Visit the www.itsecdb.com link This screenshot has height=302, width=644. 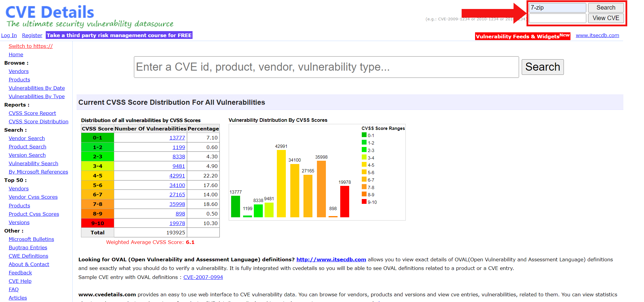click(597, 35)
